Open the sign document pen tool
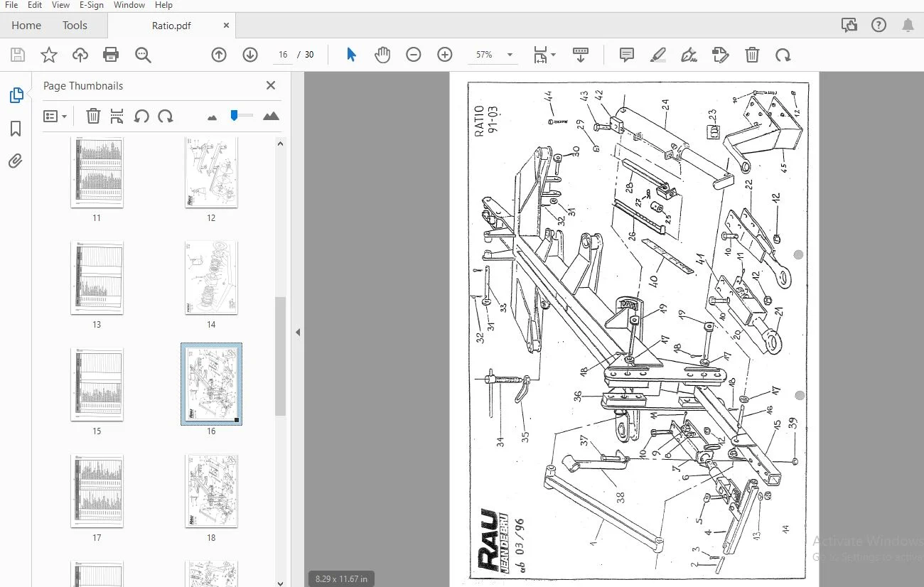This screenshot has height=587, width=924. point(689,55)
